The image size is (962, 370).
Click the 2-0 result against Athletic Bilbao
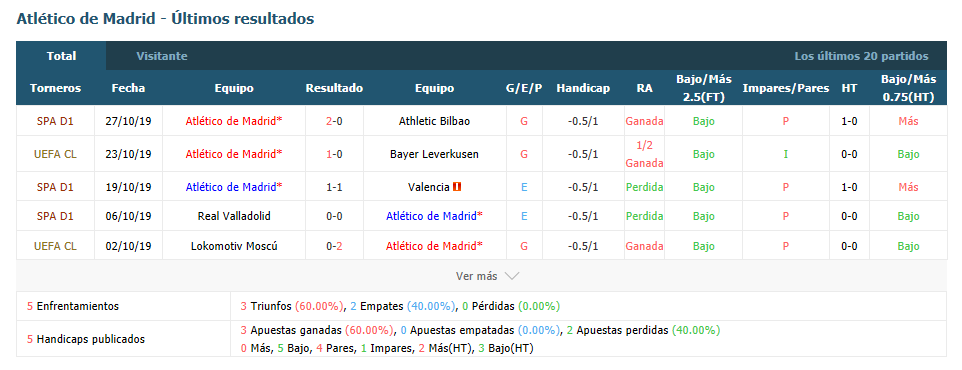point(334,121)
